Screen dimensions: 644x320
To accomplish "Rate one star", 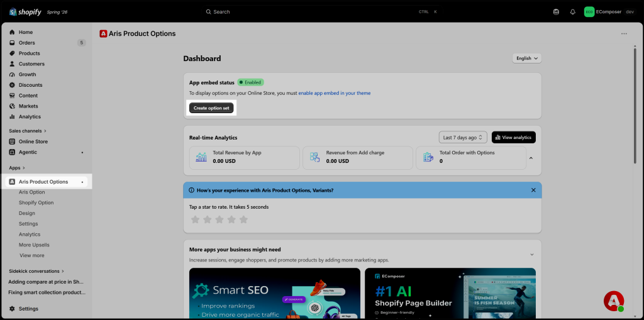I will (x=195, y=220).
